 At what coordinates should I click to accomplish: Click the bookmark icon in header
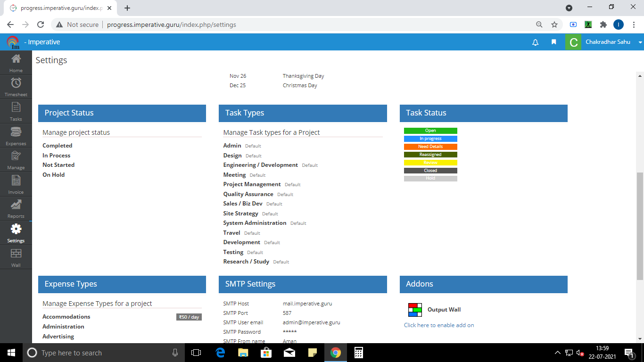(554, 42)
